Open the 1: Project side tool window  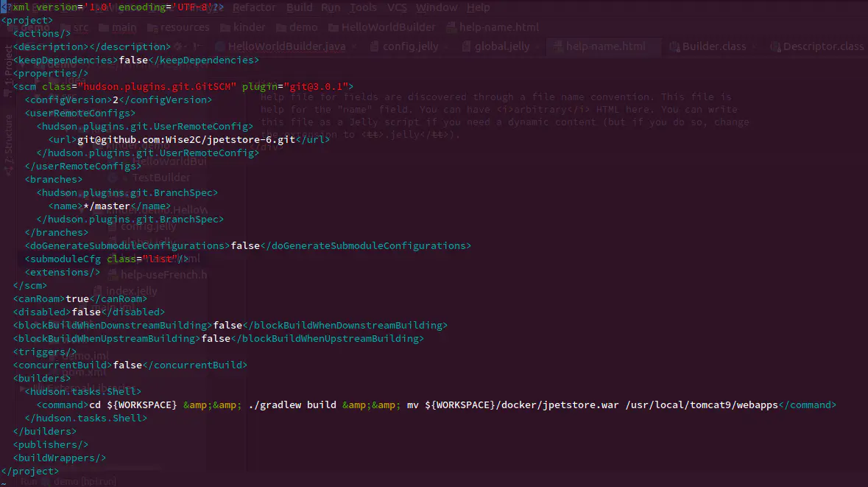[8, 71]
